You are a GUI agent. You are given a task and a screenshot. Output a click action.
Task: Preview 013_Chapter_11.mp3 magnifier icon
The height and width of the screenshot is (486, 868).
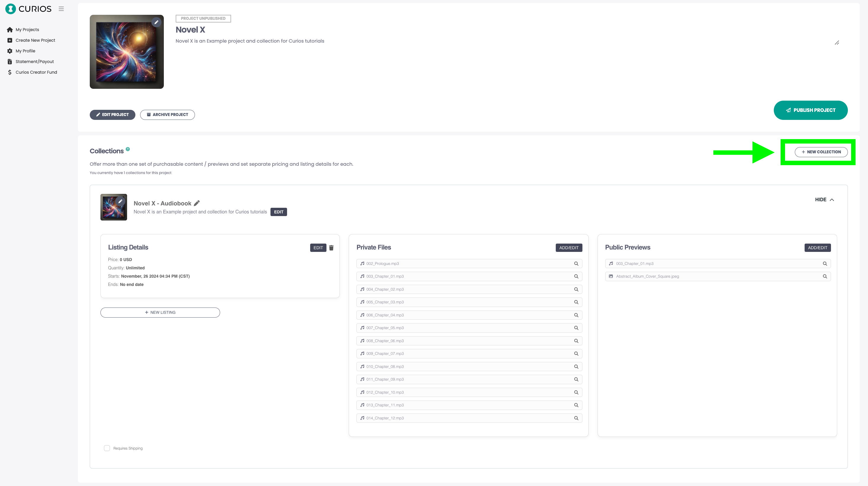coord(576,405)
